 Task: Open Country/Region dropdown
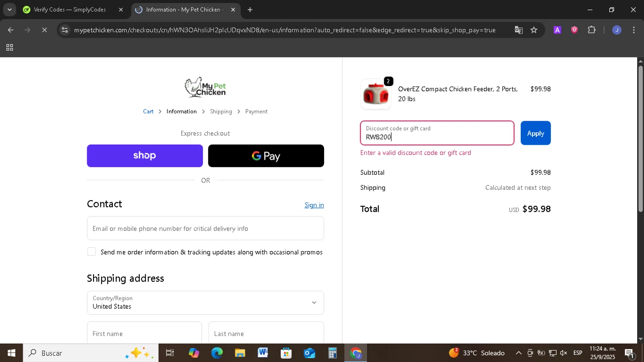[x=205, y=303]
